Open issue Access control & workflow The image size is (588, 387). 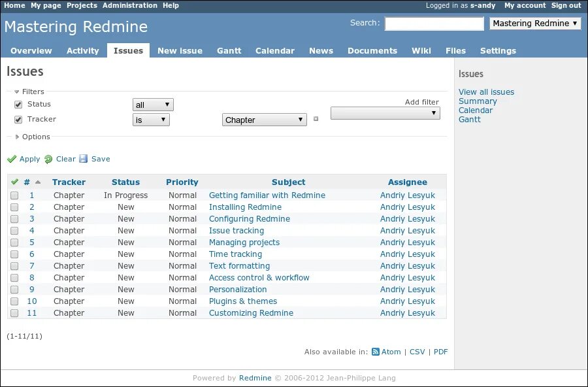click(259, 278)
